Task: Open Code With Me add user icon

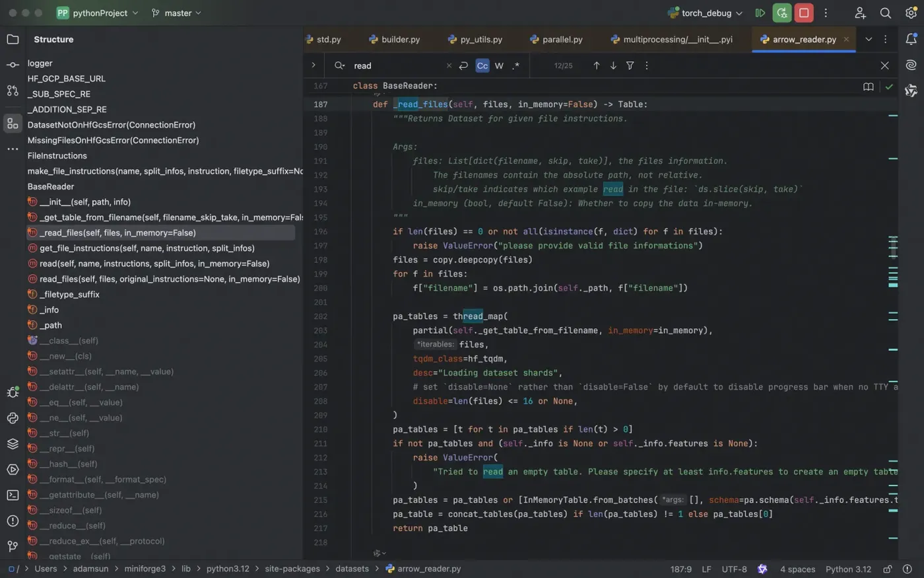Action: [x=860, y=13]
